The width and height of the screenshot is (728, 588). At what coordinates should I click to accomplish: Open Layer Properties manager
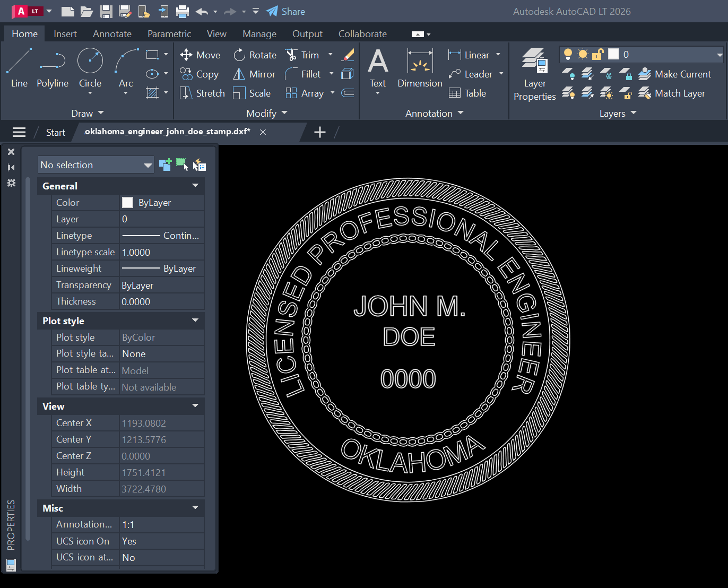pos(534,74)
